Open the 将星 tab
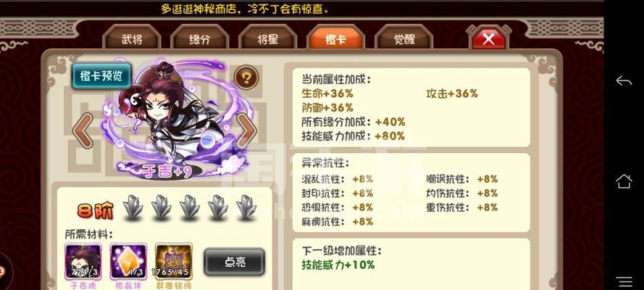Viewport: 644px width, 290px height. (268, 40)
